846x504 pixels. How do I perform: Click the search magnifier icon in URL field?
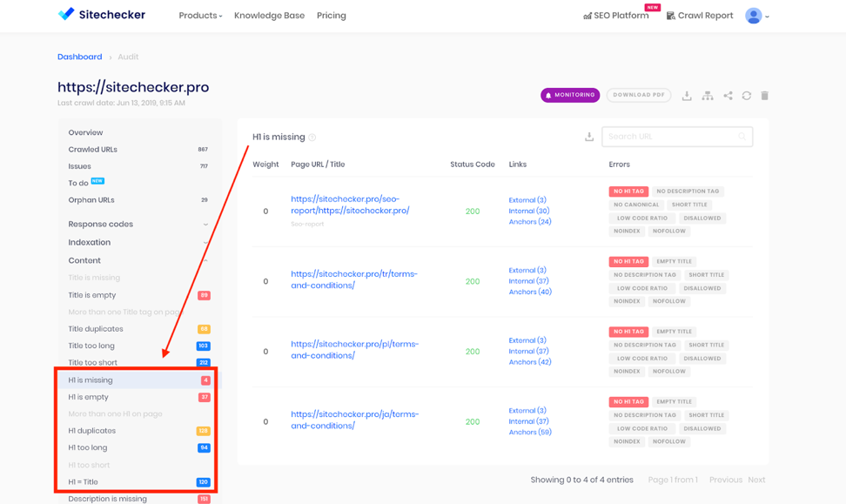[x=742, y=137]
